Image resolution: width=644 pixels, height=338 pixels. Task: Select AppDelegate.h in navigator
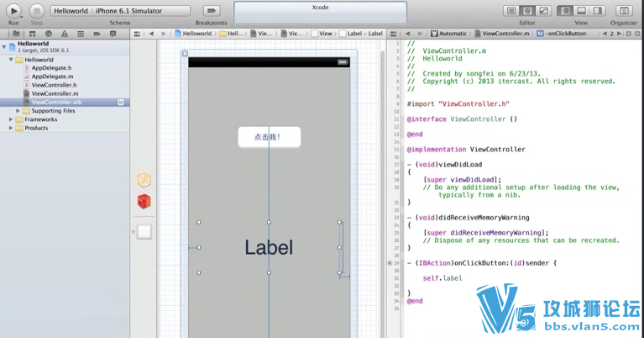click(x=51, y=68)
